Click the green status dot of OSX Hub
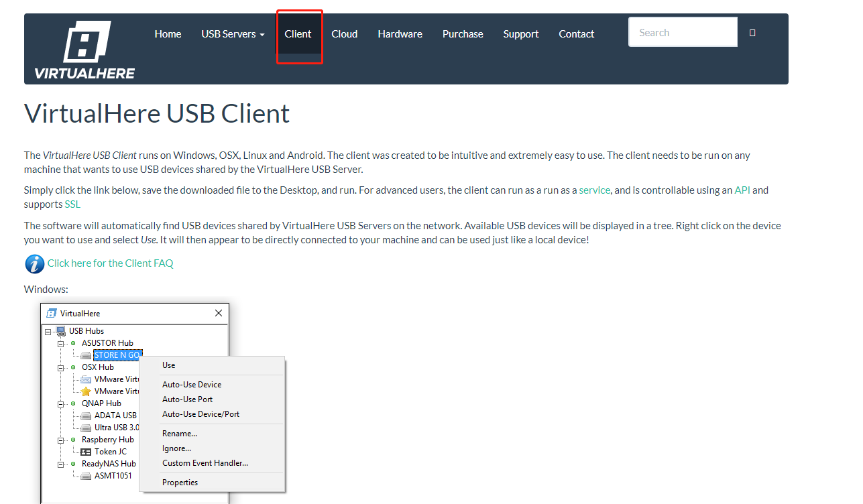The image size is (863, 504). (73, 367)
